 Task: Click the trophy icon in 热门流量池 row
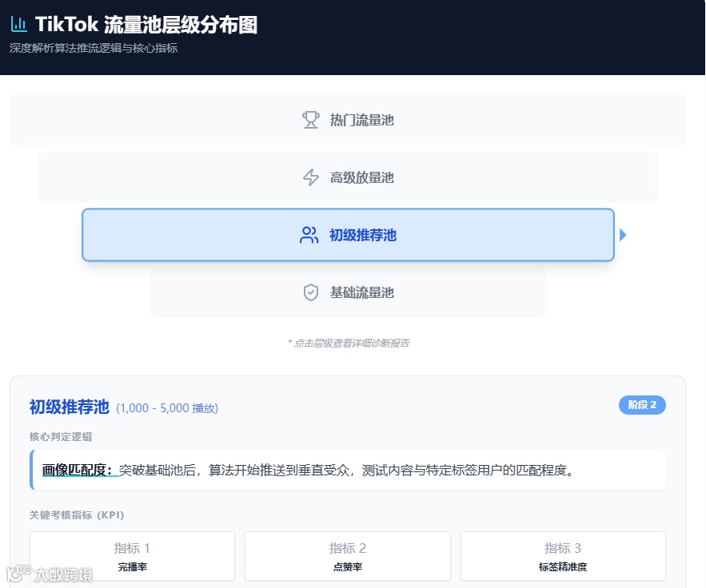click(x=311, y=120)
